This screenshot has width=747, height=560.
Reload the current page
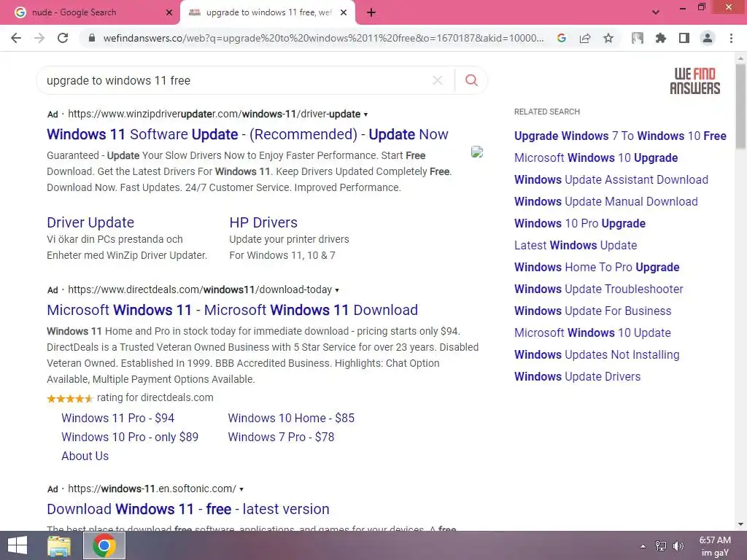point(63,38)
